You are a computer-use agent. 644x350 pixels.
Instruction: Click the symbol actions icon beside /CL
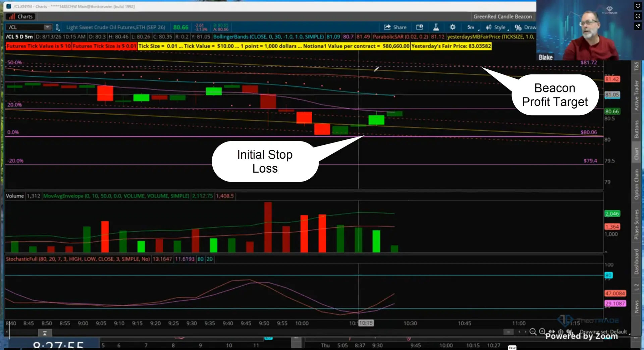(x=57, y=27)
